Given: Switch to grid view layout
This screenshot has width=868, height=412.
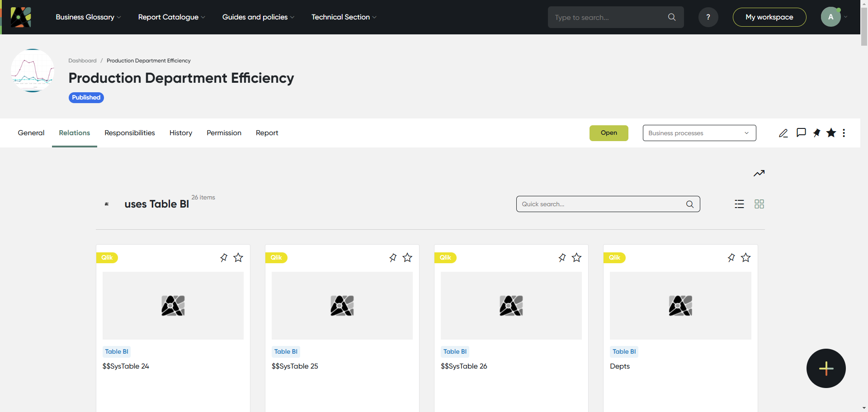Looking at the screenshot, I should pos(759,204).
